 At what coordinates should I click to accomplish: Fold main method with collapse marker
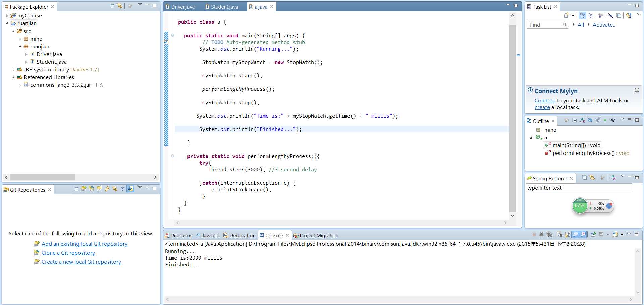click(172, 35)
